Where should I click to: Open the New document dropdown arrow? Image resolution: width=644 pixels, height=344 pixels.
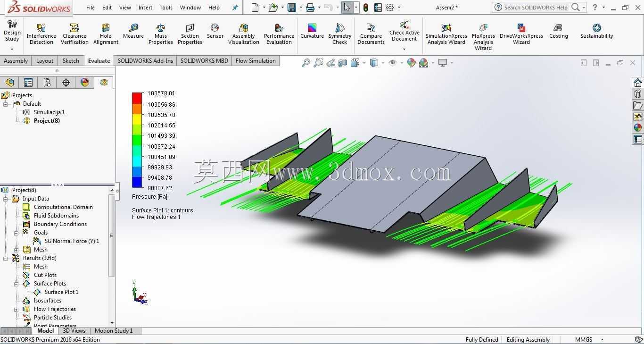coord(264,8)
